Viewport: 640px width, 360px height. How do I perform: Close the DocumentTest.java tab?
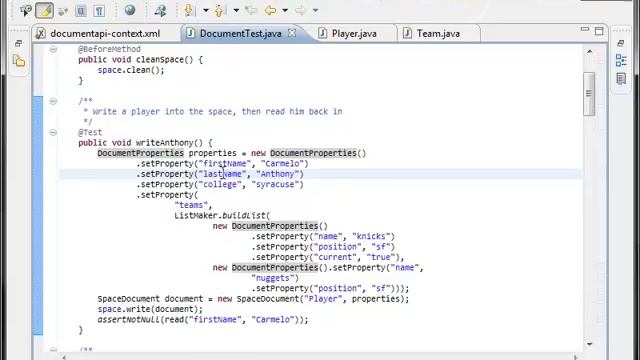click(x=292, y=33)
